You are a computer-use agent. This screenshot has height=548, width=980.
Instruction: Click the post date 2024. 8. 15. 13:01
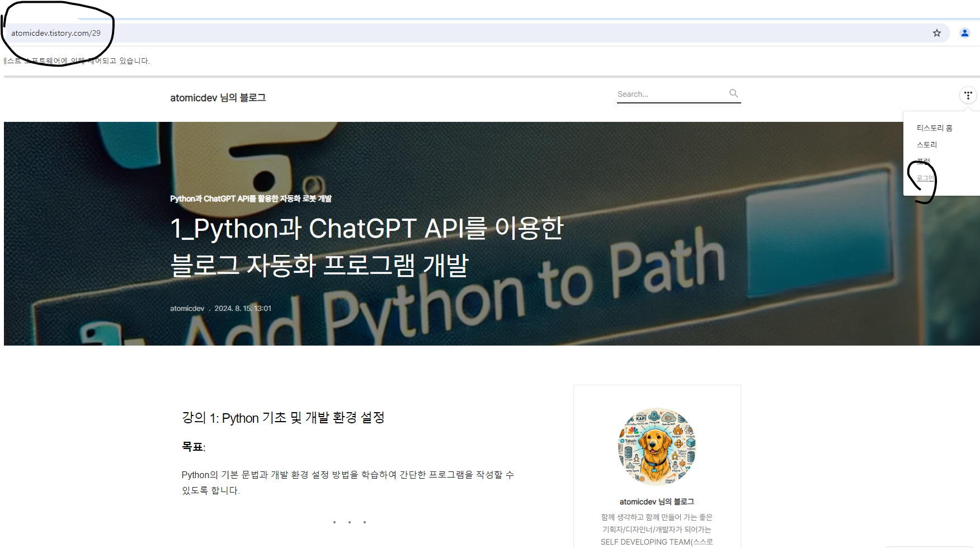(243, 309)
